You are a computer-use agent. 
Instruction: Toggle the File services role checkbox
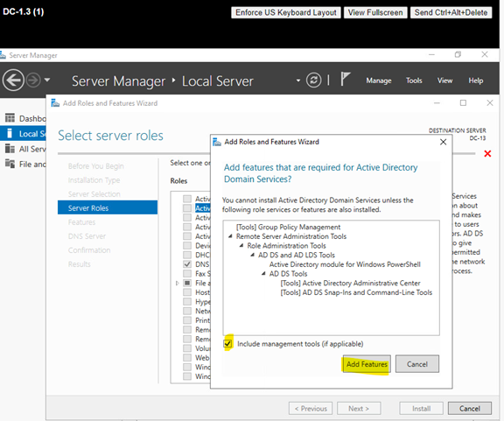pos(187,283)
